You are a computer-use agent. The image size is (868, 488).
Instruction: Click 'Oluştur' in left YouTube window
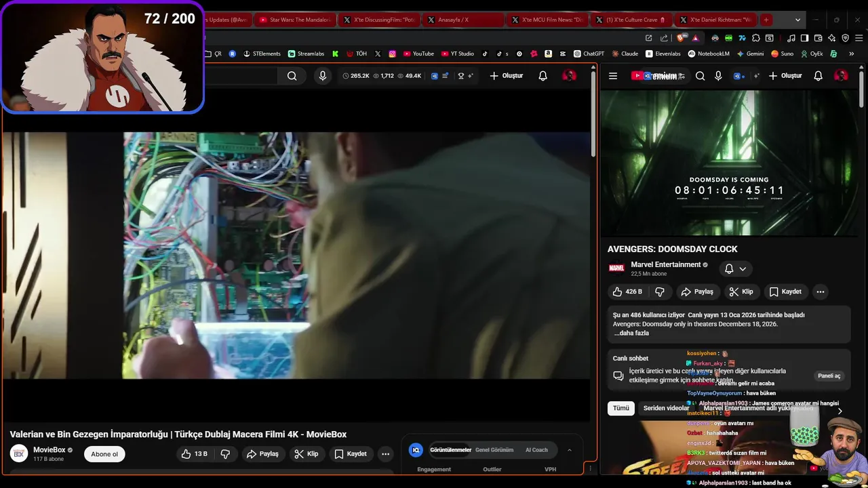tap(506, 76)
